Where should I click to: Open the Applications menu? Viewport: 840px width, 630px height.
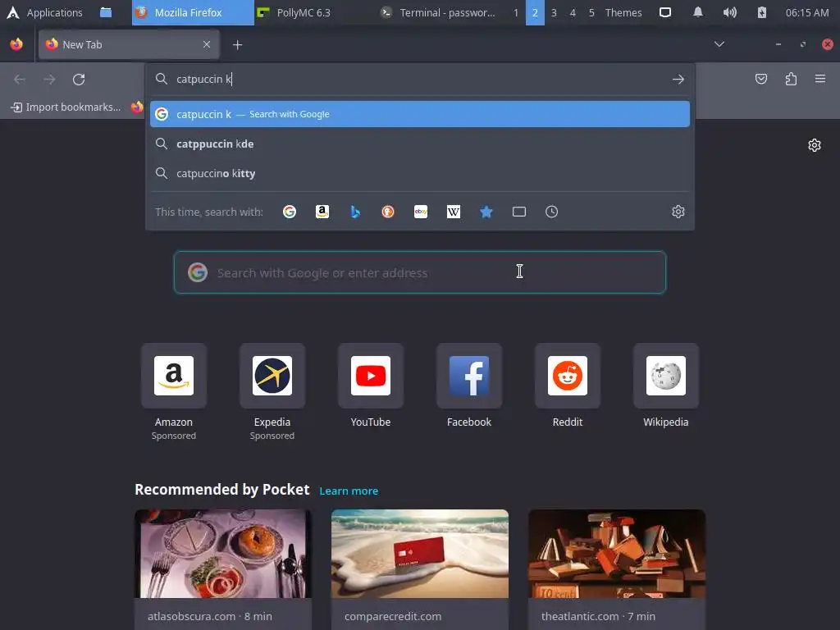click(44, 12)
